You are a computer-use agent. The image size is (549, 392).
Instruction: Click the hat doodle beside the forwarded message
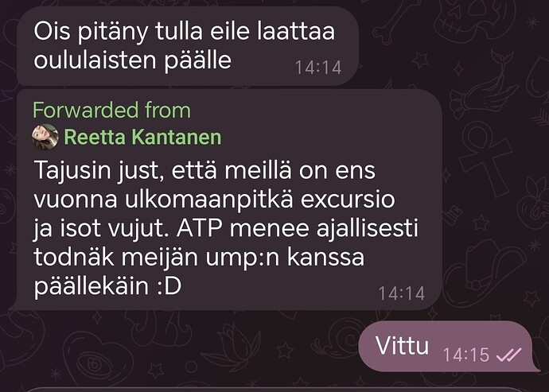point(489,271)
